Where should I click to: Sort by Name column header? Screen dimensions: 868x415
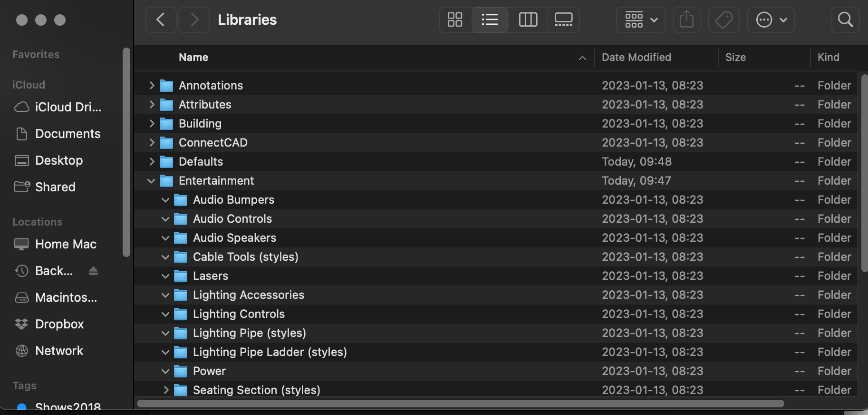point(193,58)
